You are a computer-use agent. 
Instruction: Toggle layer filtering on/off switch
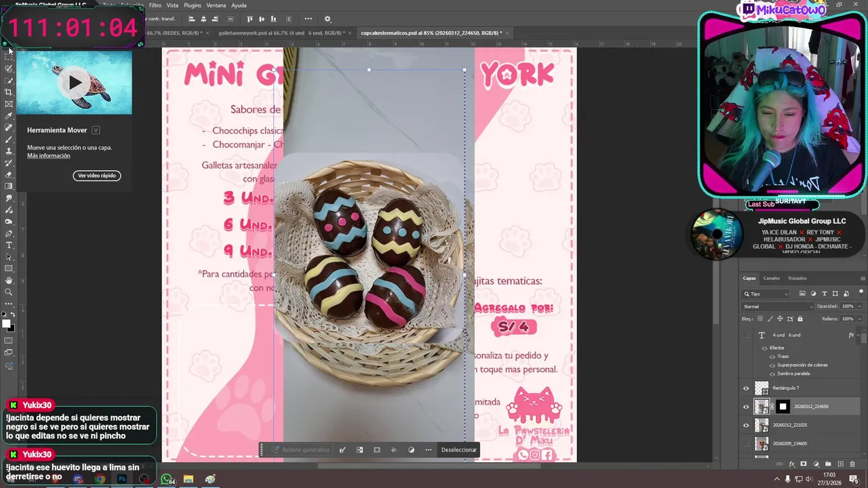click(x=861, y=293)
